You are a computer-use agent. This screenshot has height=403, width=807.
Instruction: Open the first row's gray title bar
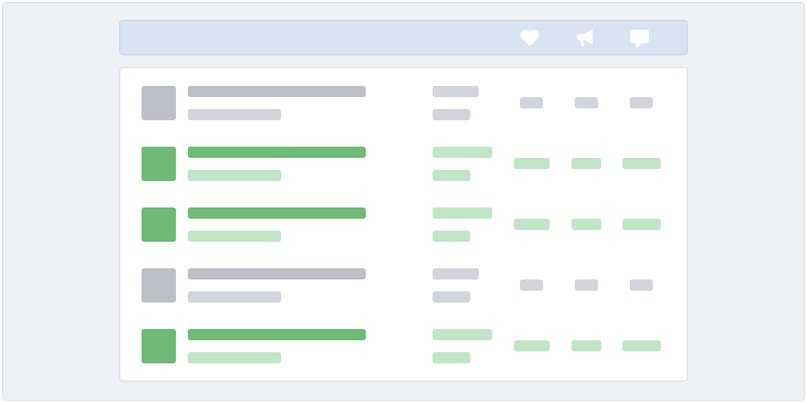pos(277,92)
